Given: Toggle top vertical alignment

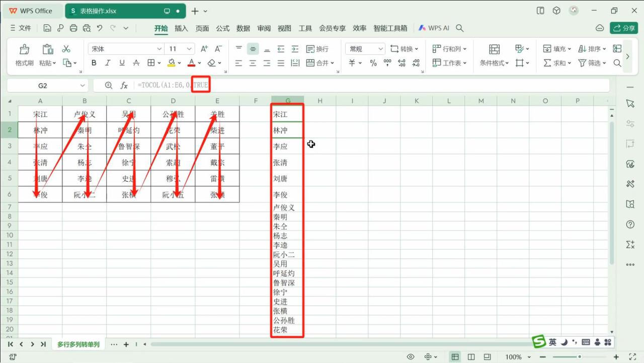Looking at the screenshot, I should pyautogui.click(x=238, y=49).
